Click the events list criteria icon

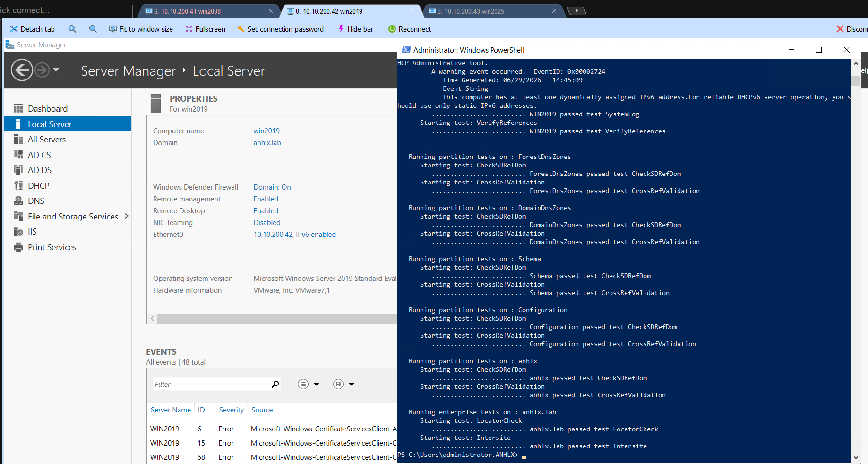(303, 384)
